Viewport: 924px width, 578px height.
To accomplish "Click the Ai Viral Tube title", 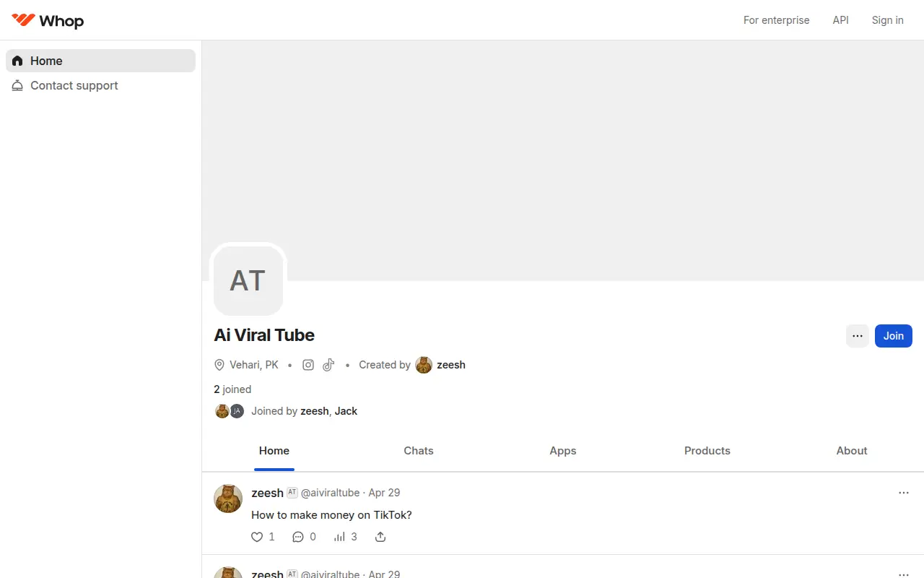I will (x=264, y=335).
